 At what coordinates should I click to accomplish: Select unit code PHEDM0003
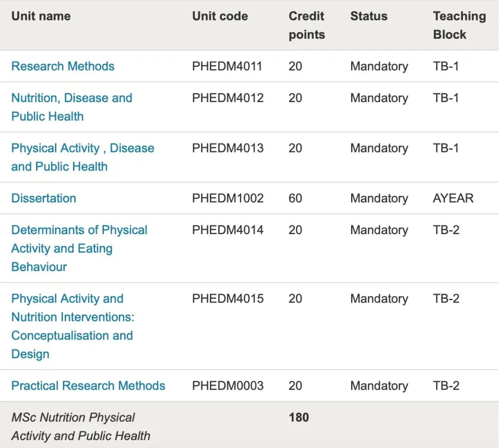coord(228,386)
